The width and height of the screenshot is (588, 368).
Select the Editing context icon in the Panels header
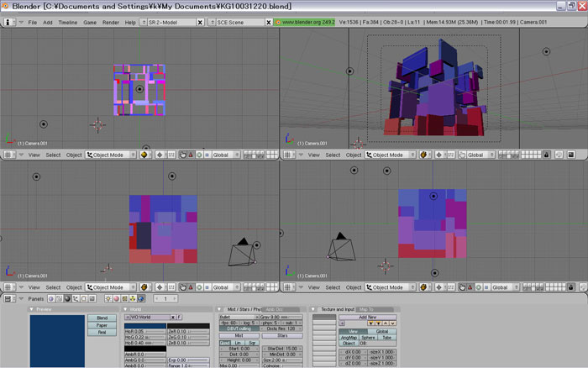point(84,299)
